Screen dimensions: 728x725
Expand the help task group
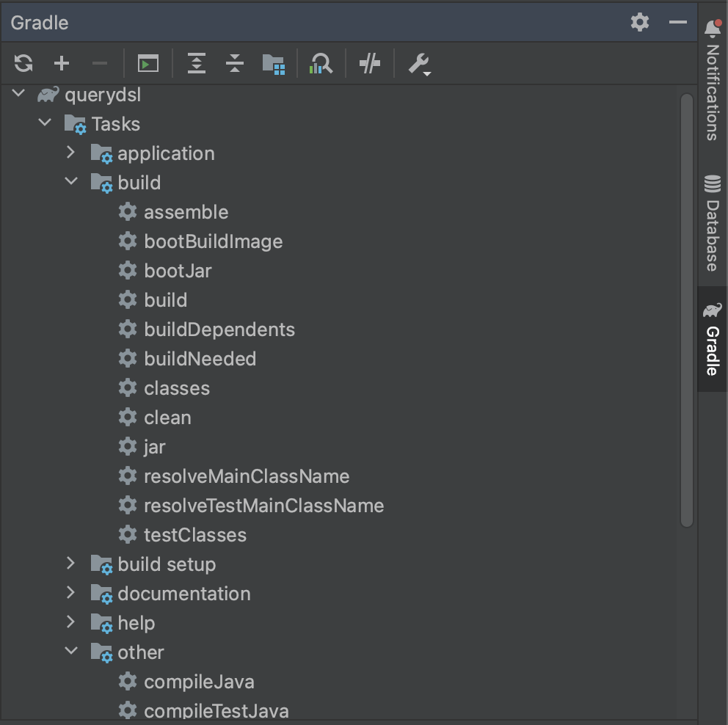click(71, 622)
